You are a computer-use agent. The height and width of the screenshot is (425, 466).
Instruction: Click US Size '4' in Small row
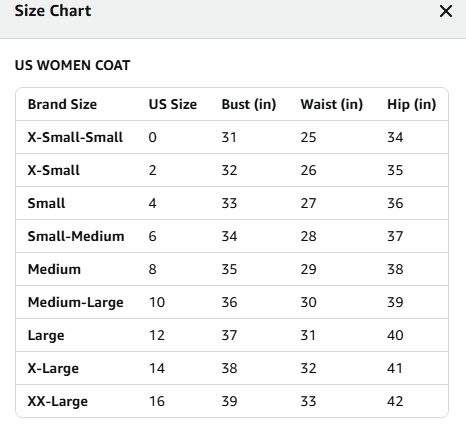click(152, 203)
